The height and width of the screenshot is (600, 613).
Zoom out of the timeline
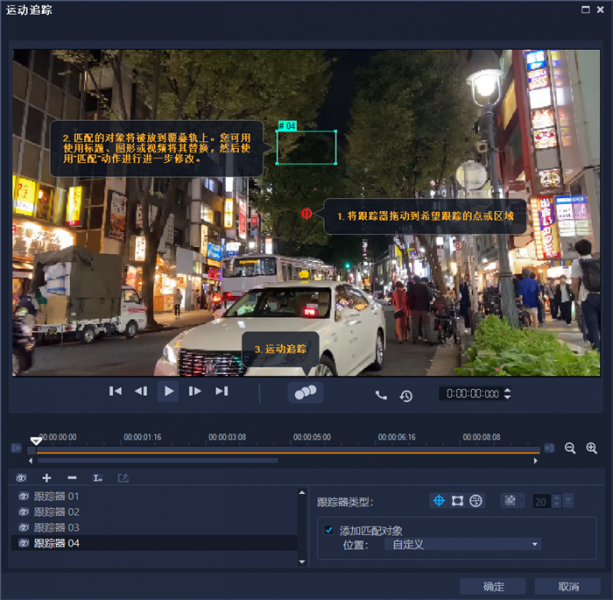pyautogui.click(x=570, y=448)
